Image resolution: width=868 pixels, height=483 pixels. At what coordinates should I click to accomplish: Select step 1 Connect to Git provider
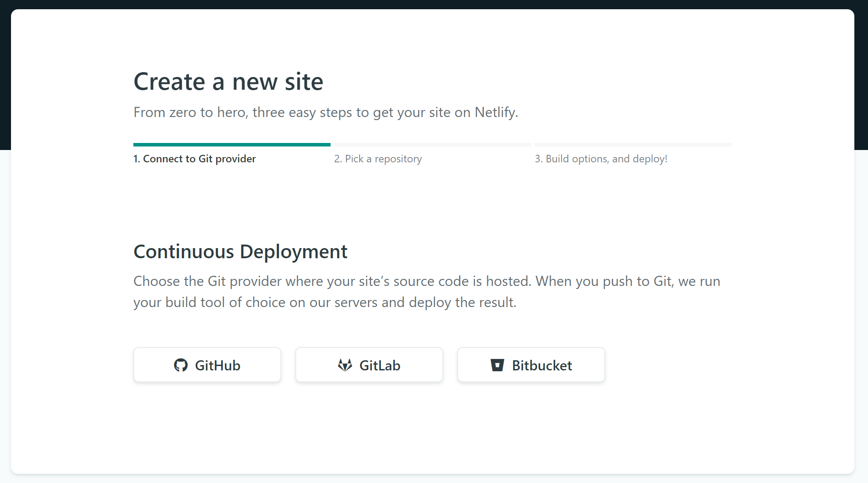(195, 159)
